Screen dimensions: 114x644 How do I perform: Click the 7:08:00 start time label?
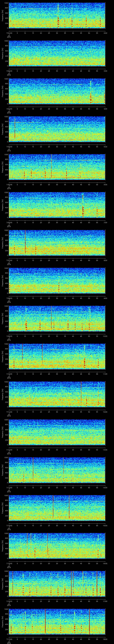(9, 298)
